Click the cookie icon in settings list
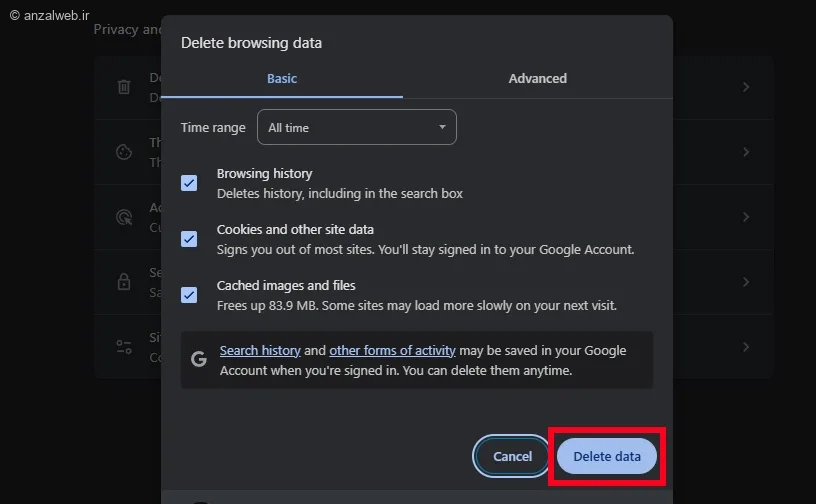The image size is (816, 504). coord(124,152)
